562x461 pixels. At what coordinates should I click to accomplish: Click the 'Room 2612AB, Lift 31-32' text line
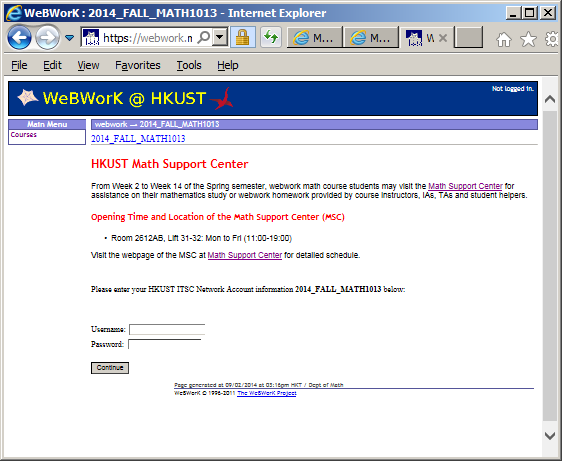[x=201, y=238]
